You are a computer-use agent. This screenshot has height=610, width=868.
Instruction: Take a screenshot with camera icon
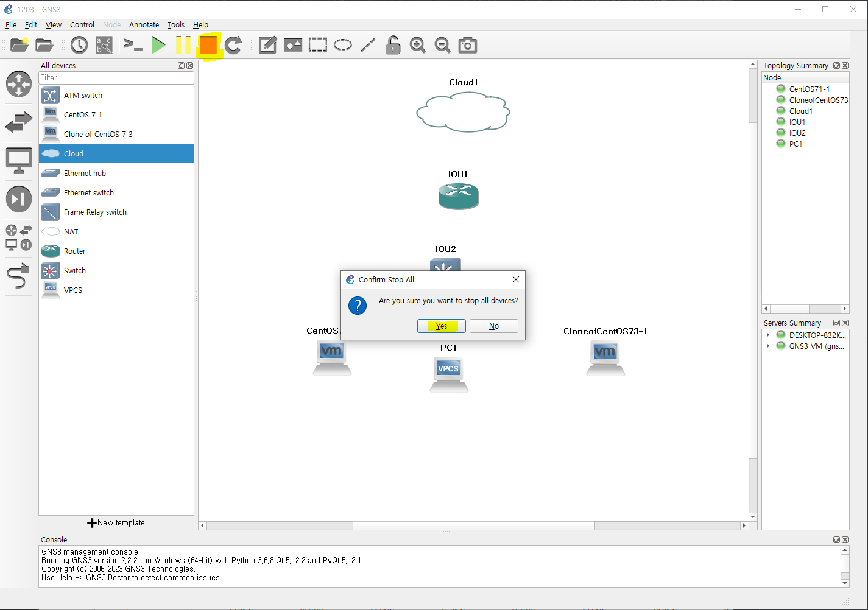point(468,45)
